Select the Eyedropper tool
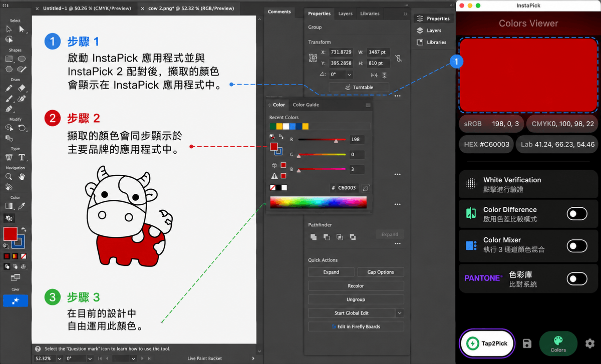Screen dimensions: 601x364 (x=22, y=206)
